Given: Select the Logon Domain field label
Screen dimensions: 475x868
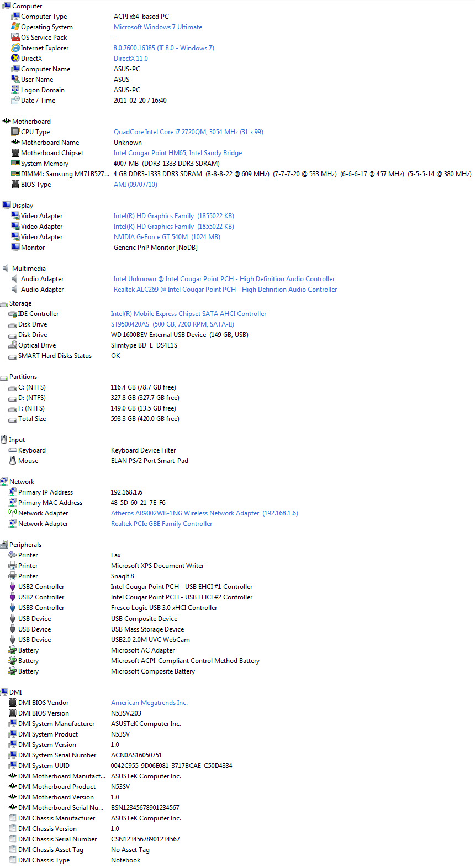Looking at the screenshot, I should click(x=43, y=90).
